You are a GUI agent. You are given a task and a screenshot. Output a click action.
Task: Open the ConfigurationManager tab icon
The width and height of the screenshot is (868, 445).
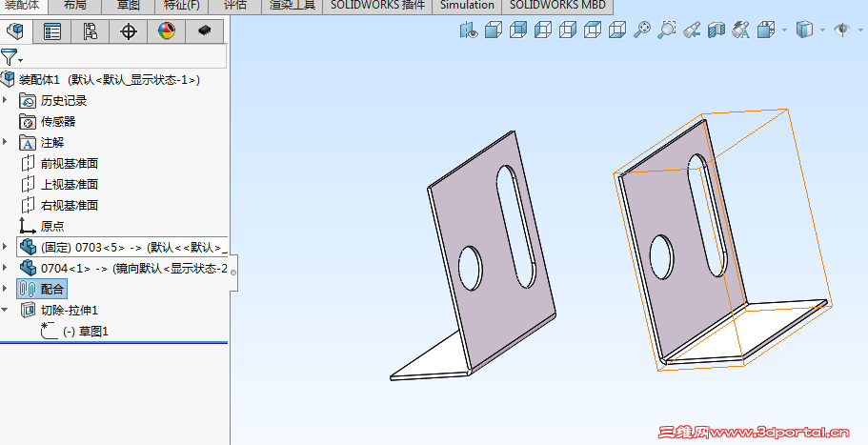tap(91, 31)
